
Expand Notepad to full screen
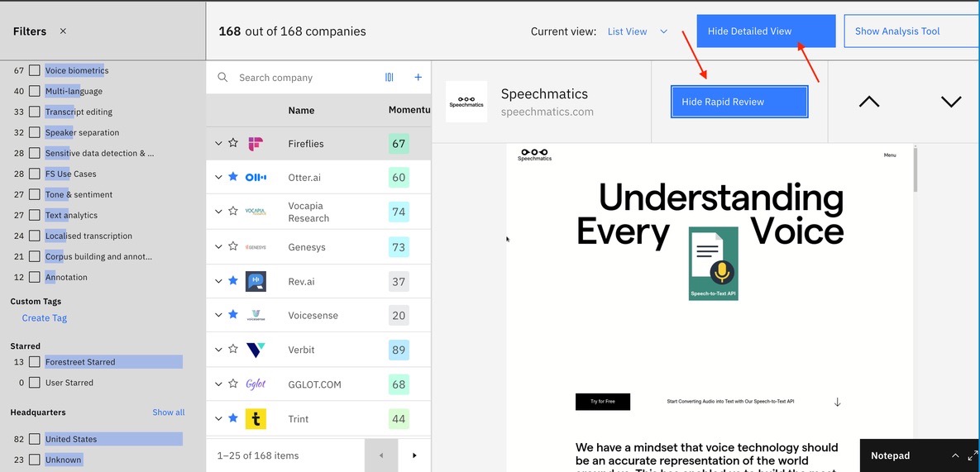tap(972, 455)
